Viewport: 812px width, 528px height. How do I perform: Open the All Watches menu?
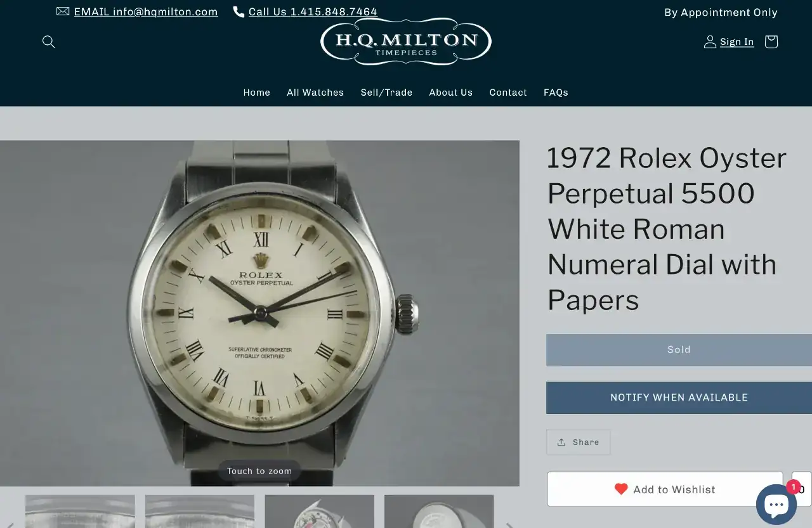tap(315, 93)
